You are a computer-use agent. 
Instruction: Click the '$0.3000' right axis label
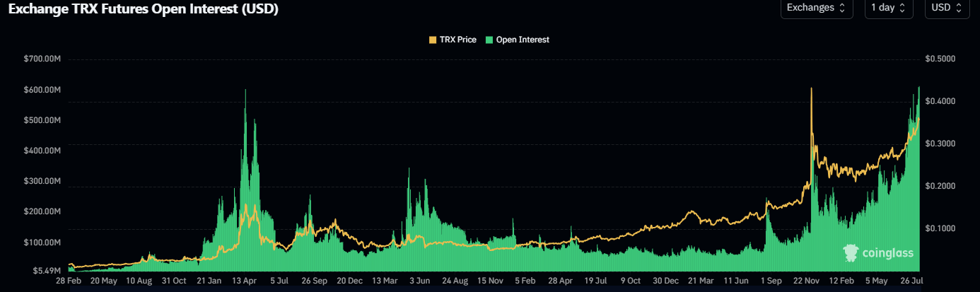pos(939,144)
